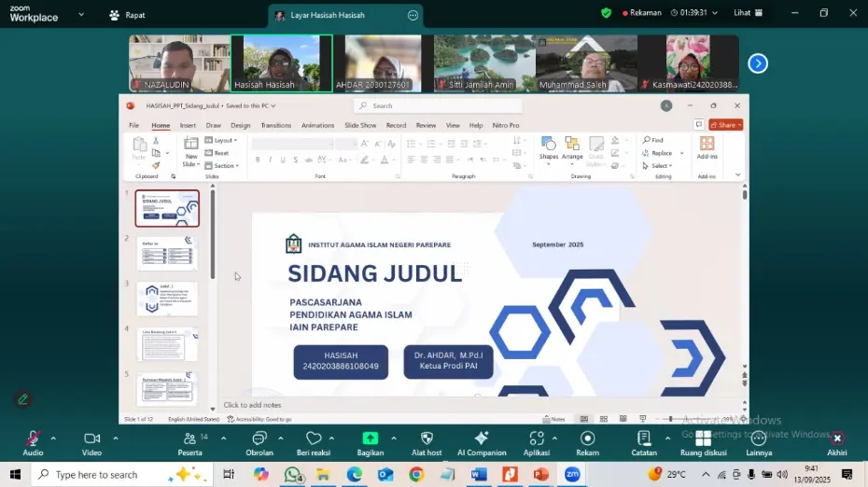This screenshot has height=487, width=868.
Task: Open the Rapat meeting tab
Action: click(x=128, y=15)
